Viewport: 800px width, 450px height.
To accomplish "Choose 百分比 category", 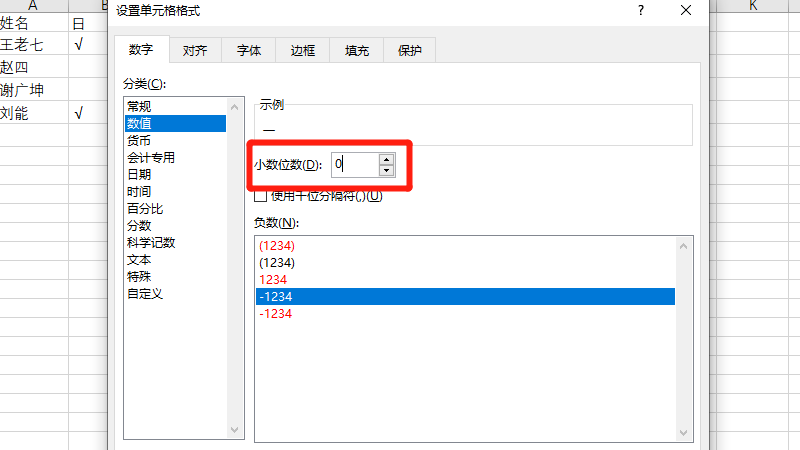I will point(145,208).
